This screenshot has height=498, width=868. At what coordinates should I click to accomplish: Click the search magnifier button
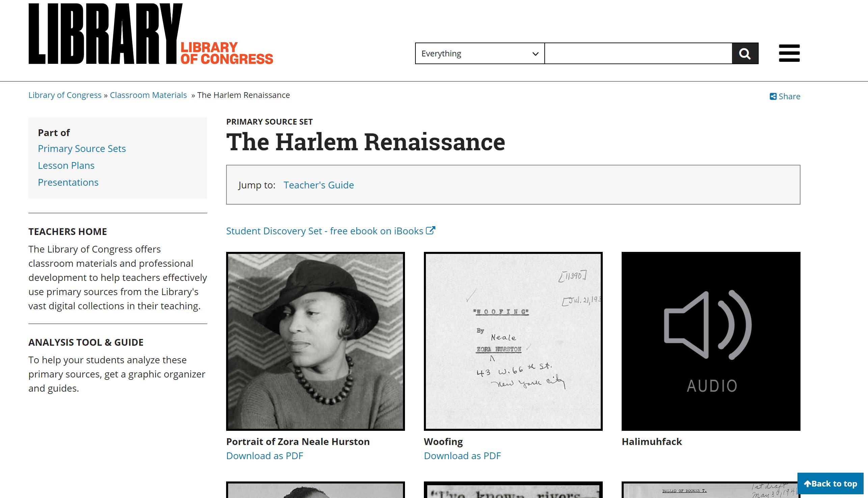[745, 53]
